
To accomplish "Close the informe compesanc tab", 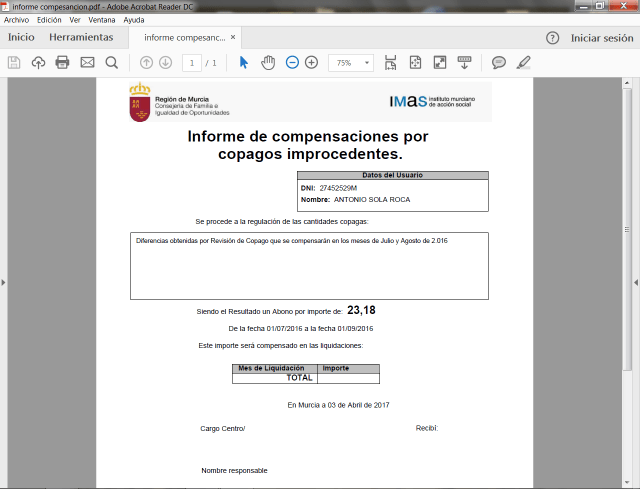I will coord(233,37).
